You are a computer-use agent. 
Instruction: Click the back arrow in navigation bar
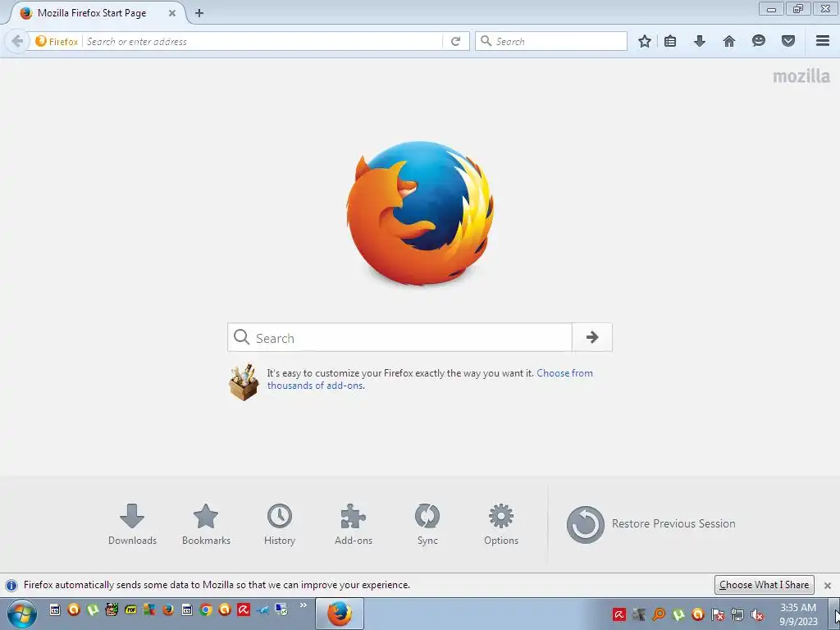[x=17, y=41]
